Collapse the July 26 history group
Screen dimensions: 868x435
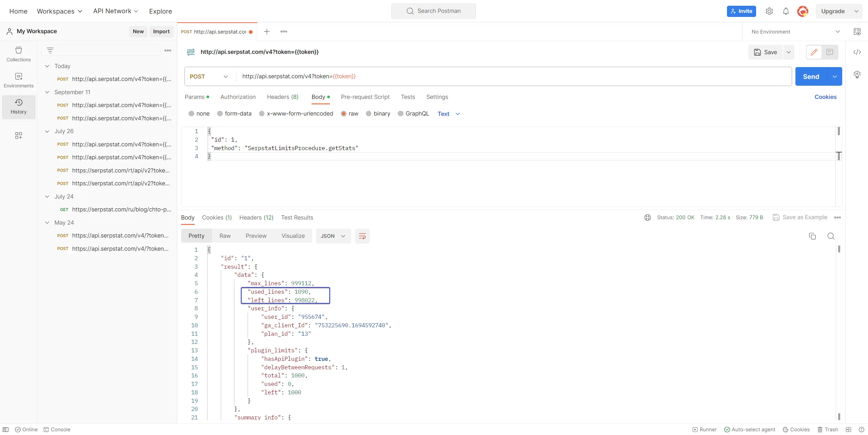tap(47, 131)
